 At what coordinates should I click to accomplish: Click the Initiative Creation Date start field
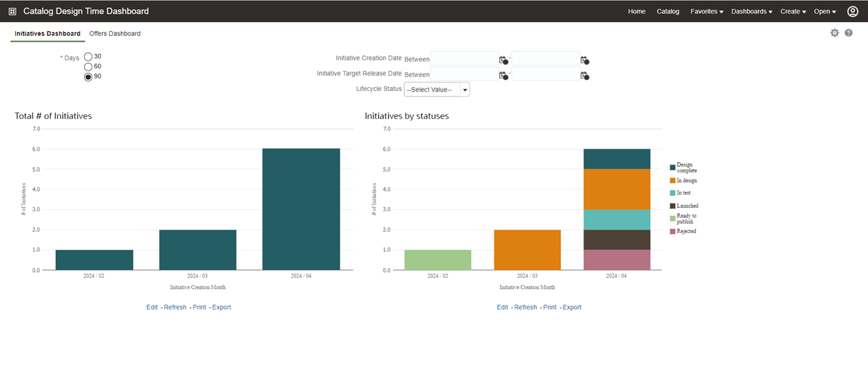click(465, 59)
